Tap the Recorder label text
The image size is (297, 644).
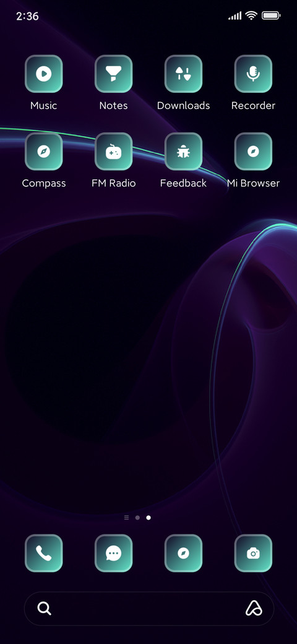pos(253,105)
